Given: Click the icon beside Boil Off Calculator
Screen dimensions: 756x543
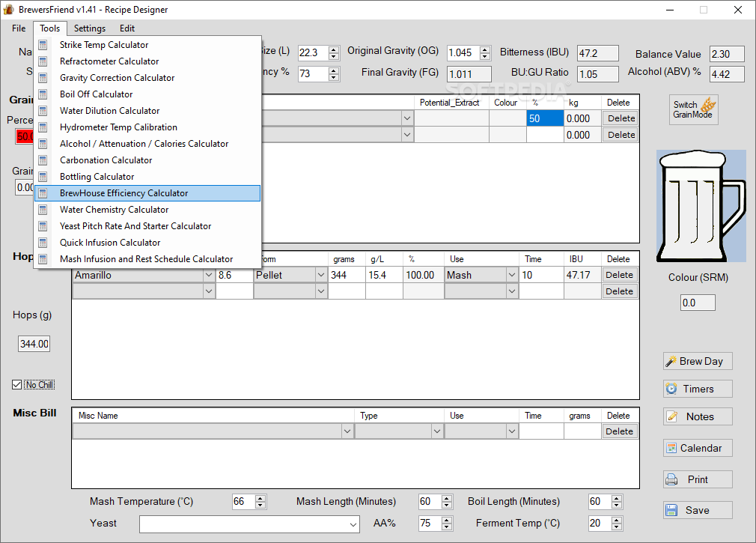Looking at the screenshot, I should [43, 94].
